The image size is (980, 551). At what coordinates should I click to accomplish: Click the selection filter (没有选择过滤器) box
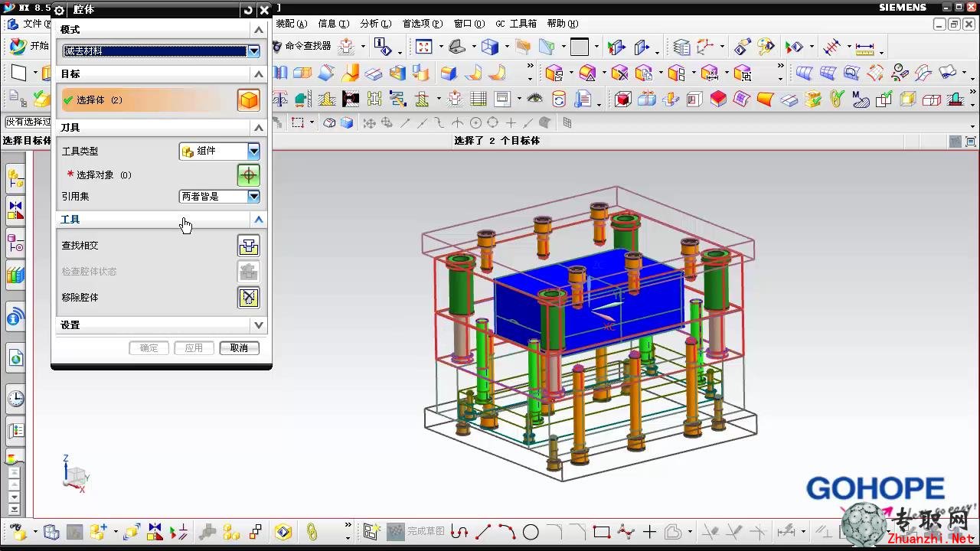click(x=28, y=122)
